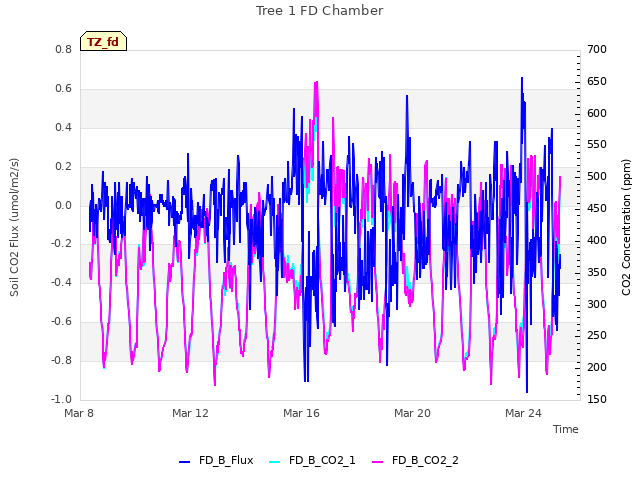Screen dimensions: 640x480
Task: Click the 350 right axis value
Action: pos(597,272)
